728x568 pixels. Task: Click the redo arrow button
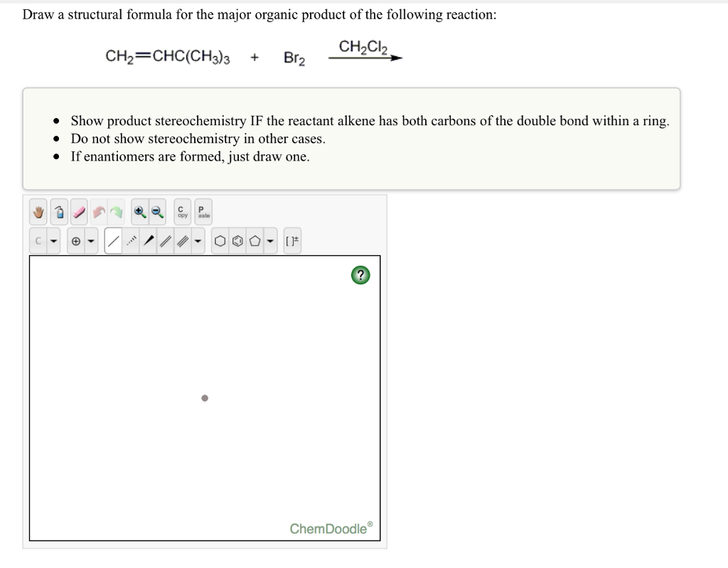click(x=117, y=213)
